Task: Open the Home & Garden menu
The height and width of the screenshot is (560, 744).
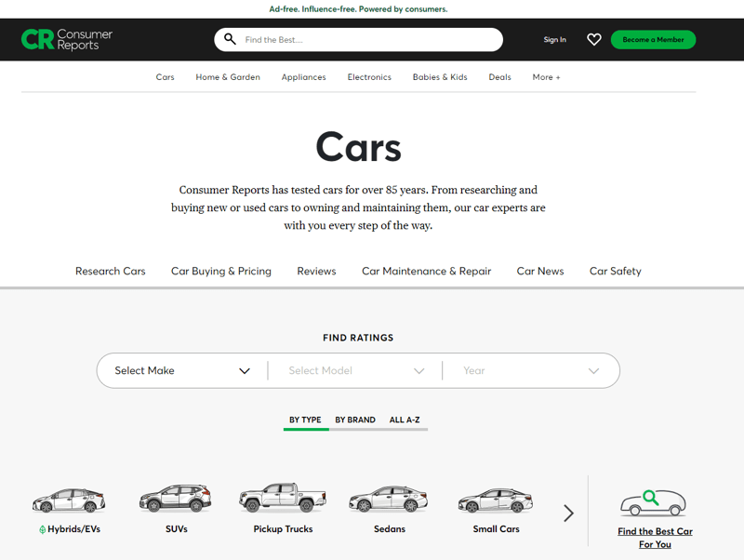Action: click(x=228, y=77)
